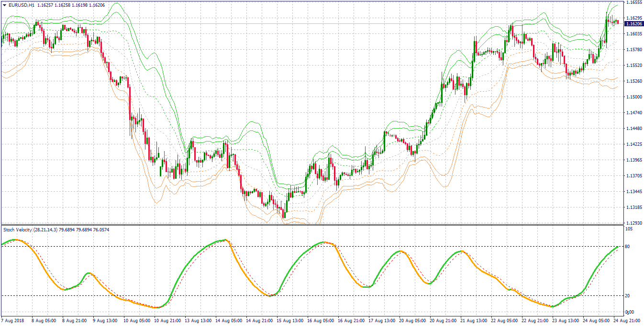Click price scale value 1.13705
Viewport: 644px width, 326px height.
tap(634, 176)
